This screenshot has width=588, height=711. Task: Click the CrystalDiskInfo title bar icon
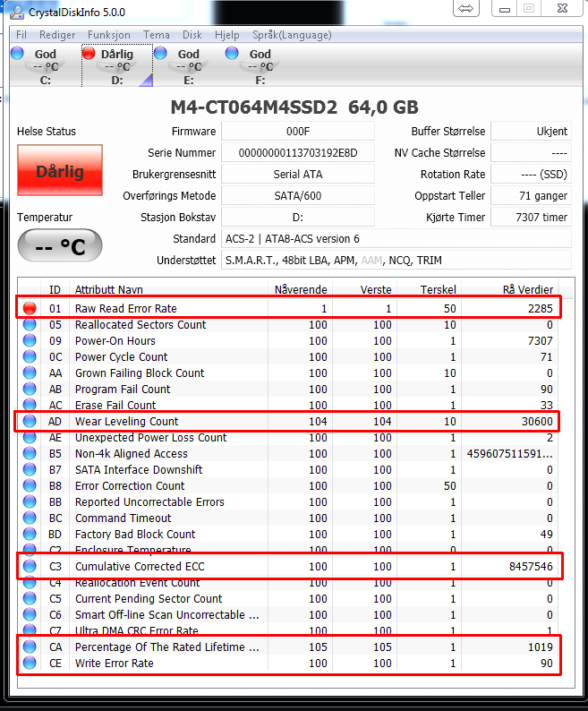[17, 12]
